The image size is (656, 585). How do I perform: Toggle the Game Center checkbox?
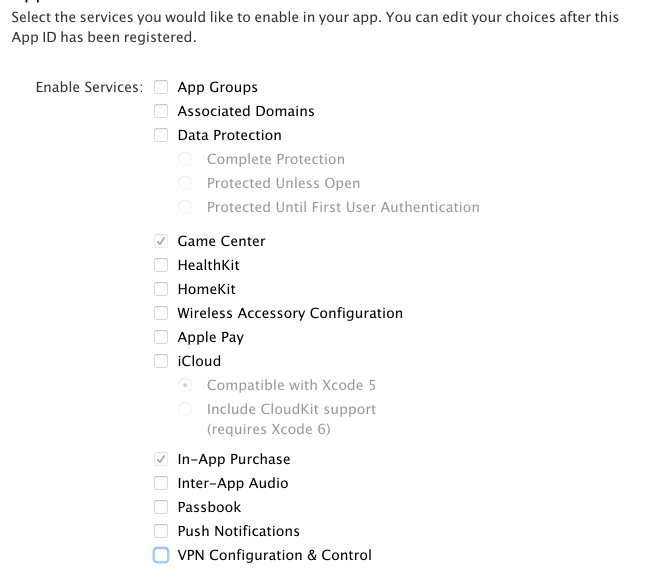pos(161,241)
